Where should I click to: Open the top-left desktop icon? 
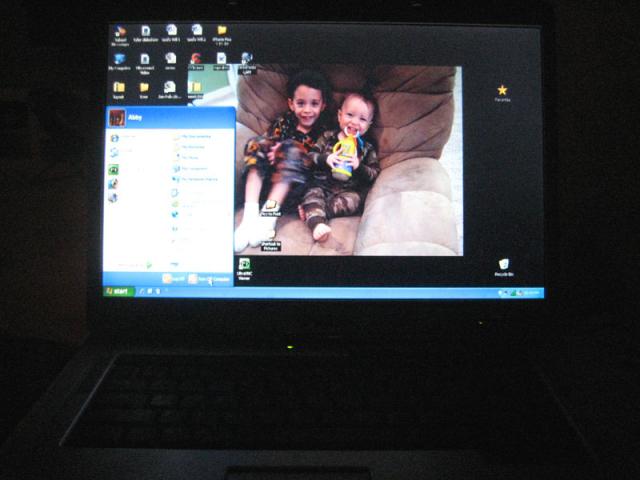point(119,32)
